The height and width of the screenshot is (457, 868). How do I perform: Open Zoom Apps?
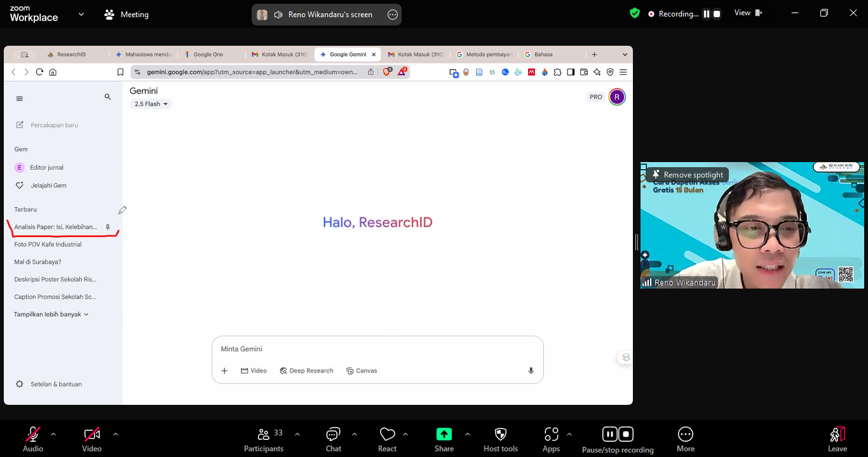point(552,439)
